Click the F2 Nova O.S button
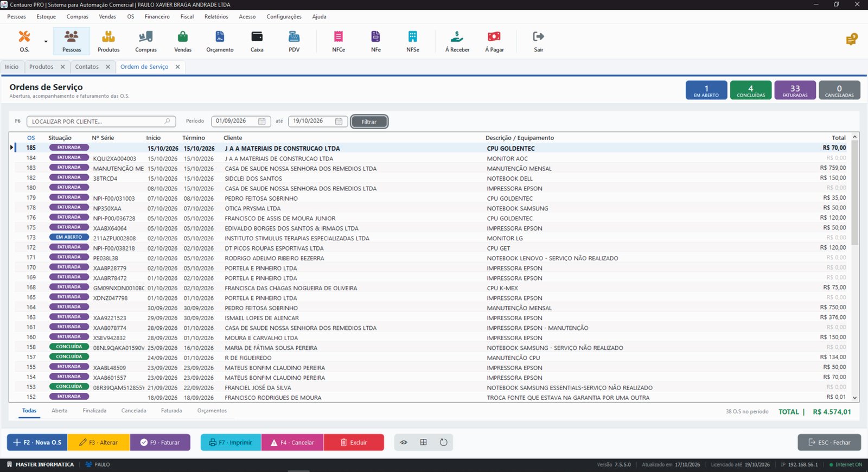Viewport: 868px width, 472px height. tap(37, 442)
